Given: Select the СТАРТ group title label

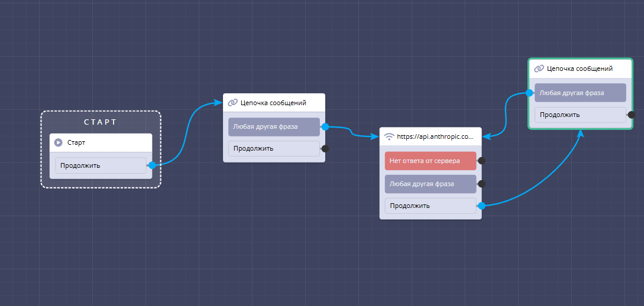Looking at the screenshot, I should [101, 122].
